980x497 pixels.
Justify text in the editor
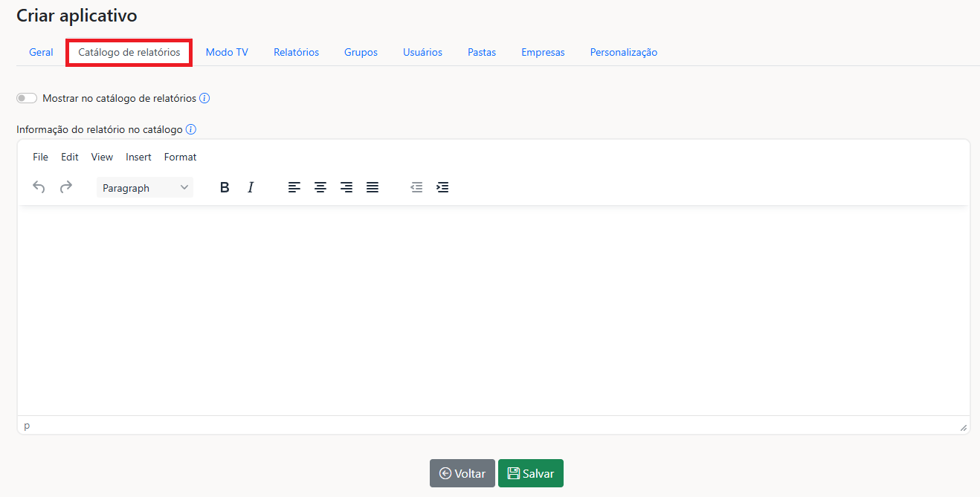373,188
